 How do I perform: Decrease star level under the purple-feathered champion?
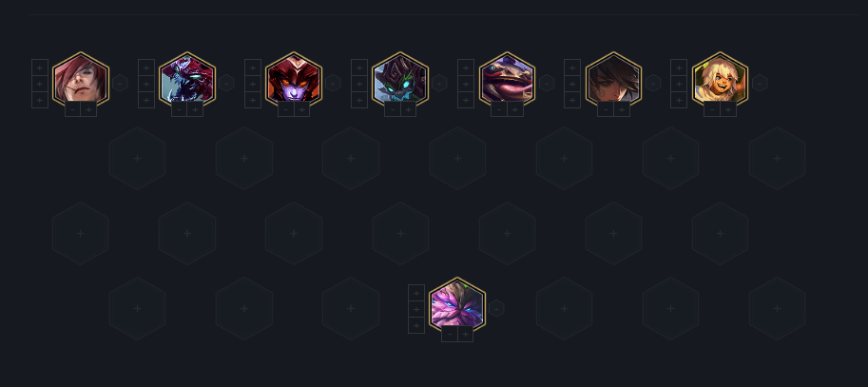coord(450,335)
